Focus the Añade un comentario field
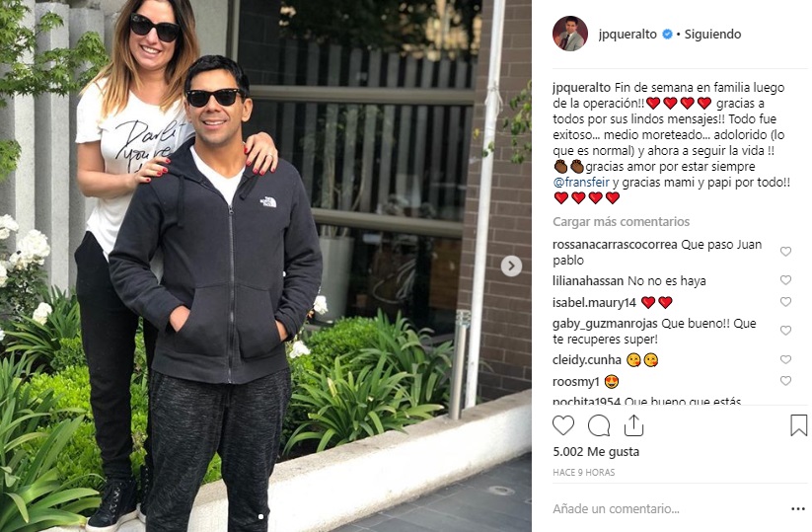The height and width of the screenshot is (532, 812). click(668, 509)
